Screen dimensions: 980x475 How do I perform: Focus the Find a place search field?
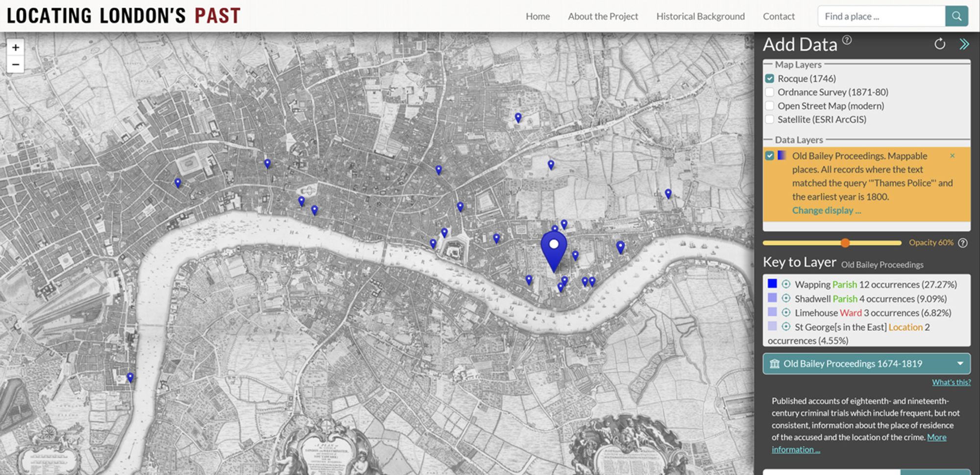coord(881,16)
